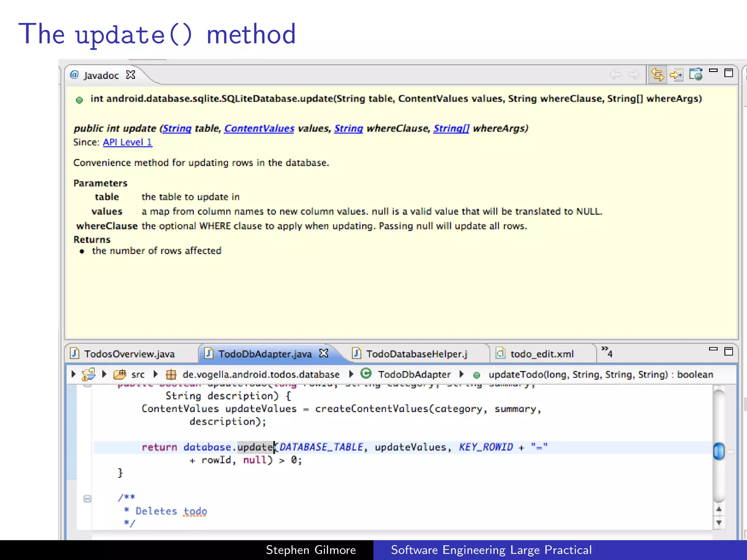The height and width of the screenshot is (560, 747).
Task: Toggle Link with Selection in Javadoc view
Action: (657, 75)
